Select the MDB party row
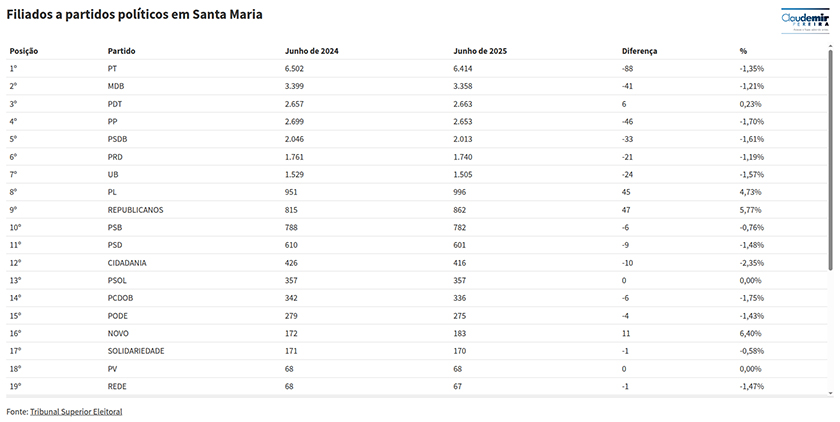This screenshot has width=840, height=422. coord(417,86)
